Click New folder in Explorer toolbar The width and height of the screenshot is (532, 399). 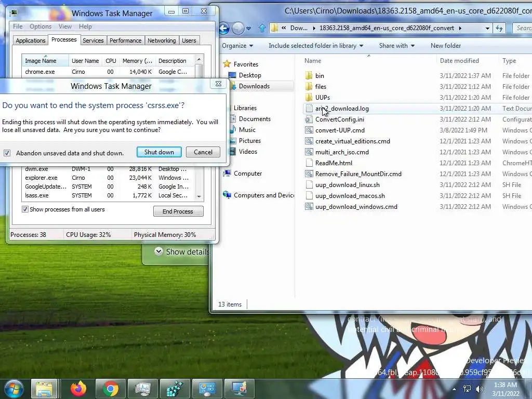(x=445, y=46)
